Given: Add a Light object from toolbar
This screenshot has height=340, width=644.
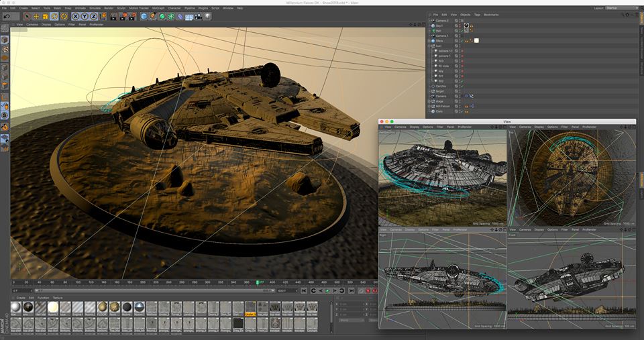Looking at the screenshot, I should [207, 16].
